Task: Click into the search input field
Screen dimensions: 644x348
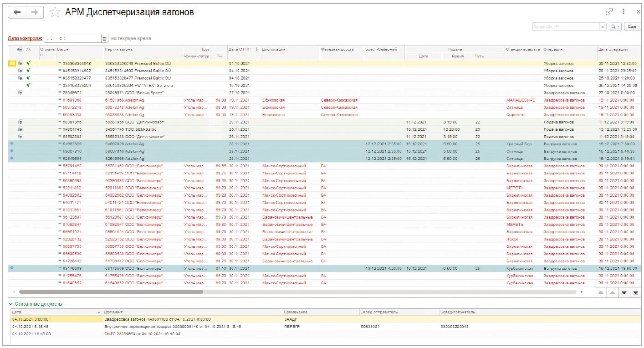Action: pos(565,27)
